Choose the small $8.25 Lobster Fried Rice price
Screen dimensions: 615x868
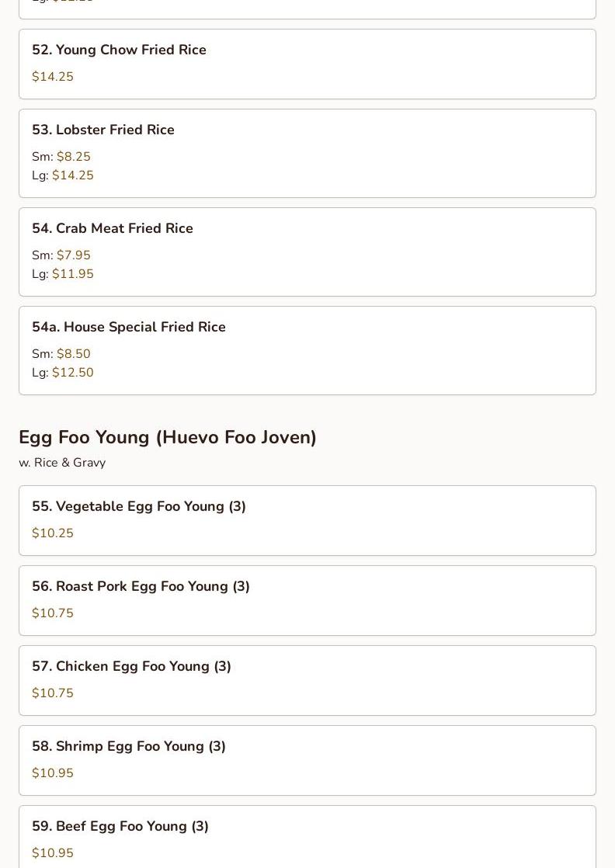point(73,157)
